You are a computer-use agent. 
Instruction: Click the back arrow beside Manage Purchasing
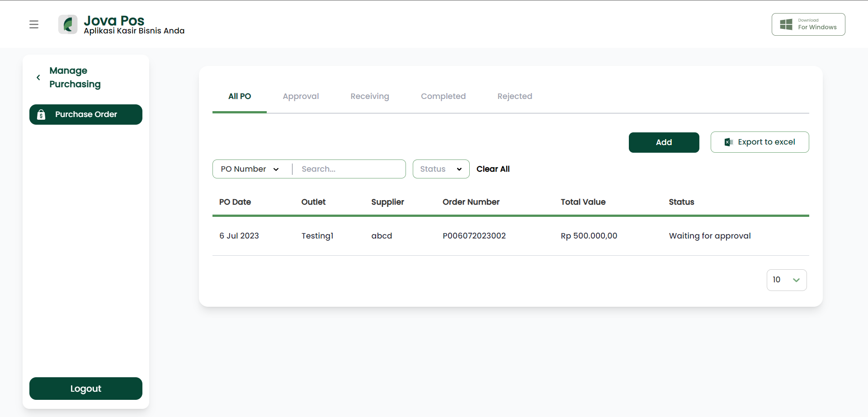tap(38, 78)
